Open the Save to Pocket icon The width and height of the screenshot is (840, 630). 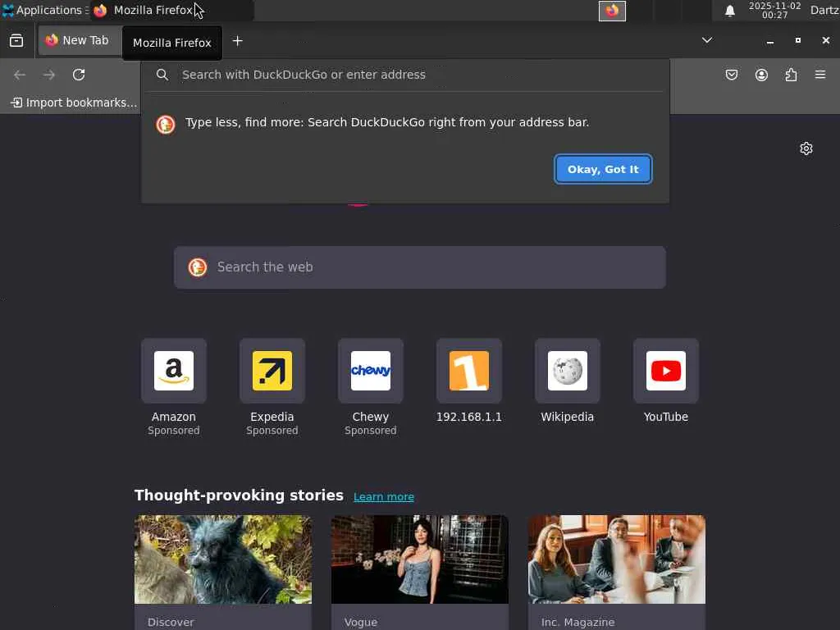[x=731, y=75]
